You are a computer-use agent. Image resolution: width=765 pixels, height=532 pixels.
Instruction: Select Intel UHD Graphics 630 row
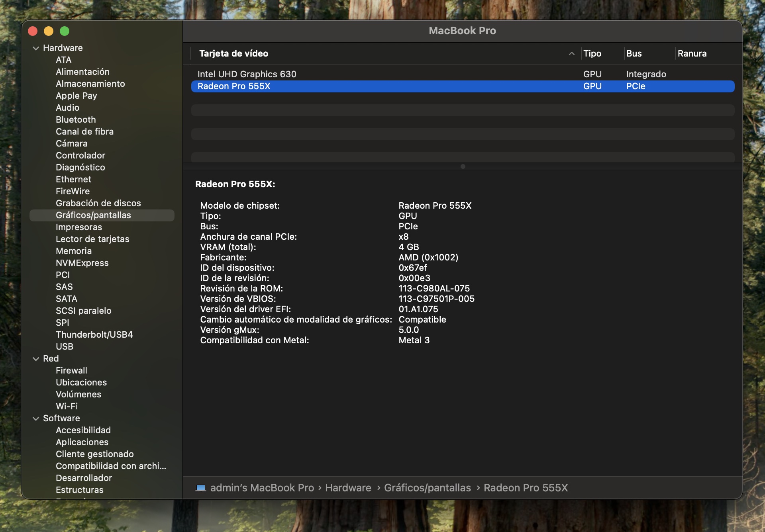point(247,74)
